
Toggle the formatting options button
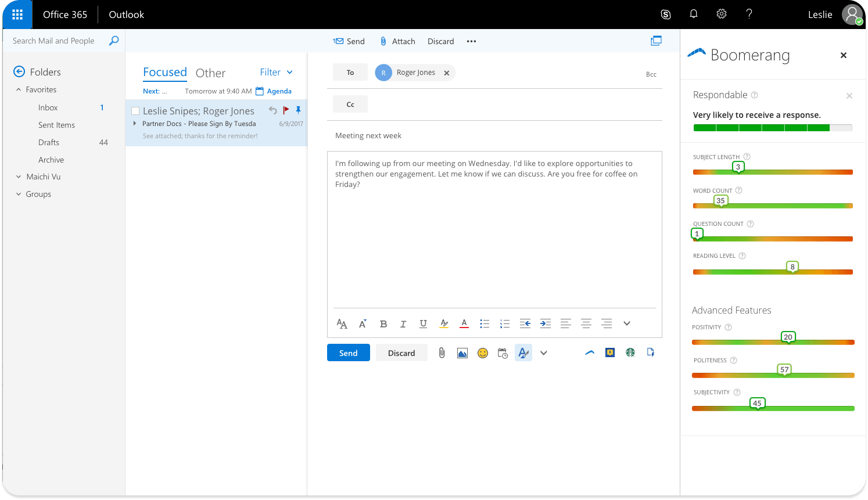pyautogui.click(x=523, y=352)
